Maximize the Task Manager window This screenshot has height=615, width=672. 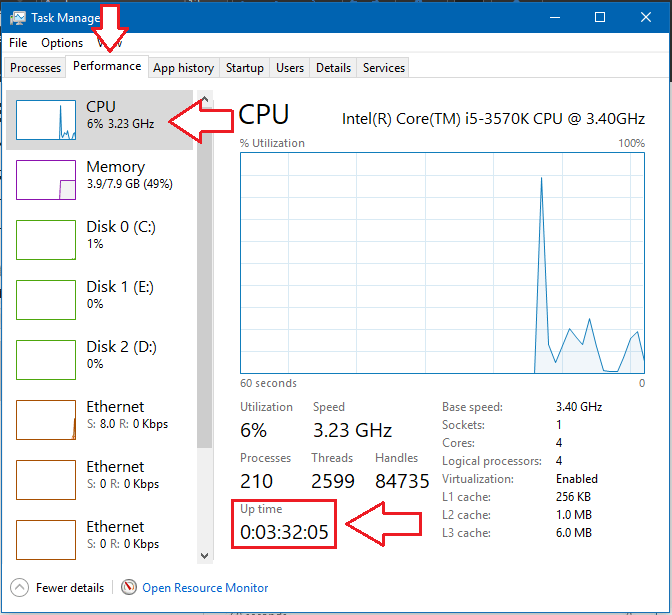600,18
